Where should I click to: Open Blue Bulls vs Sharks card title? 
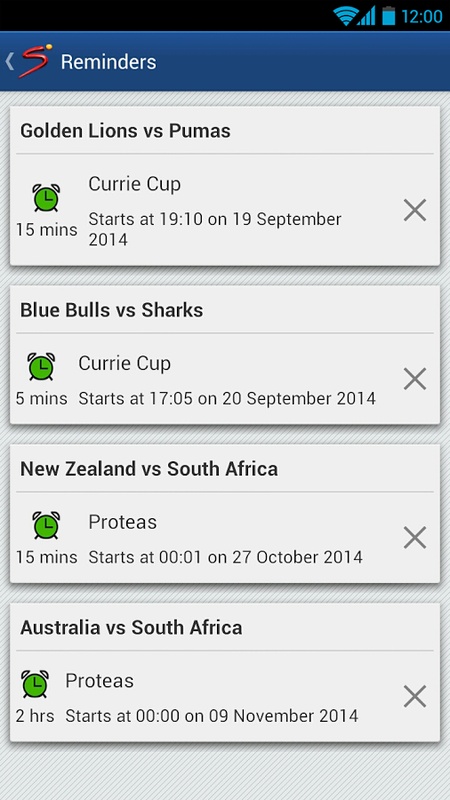[x=112, y=310]
